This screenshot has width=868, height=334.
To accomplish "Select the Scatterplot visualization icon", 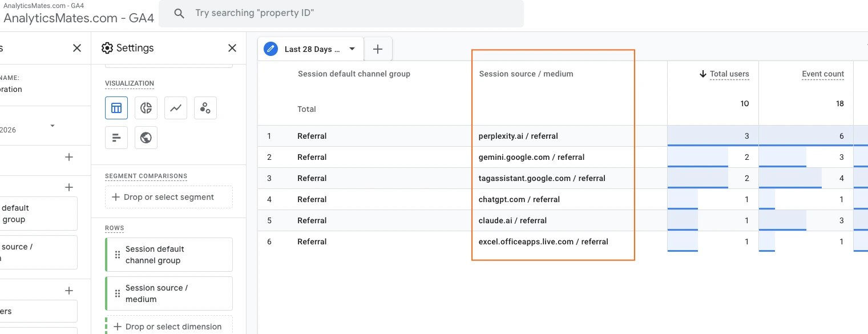I will pyautogui.click(x=205, y=107).
